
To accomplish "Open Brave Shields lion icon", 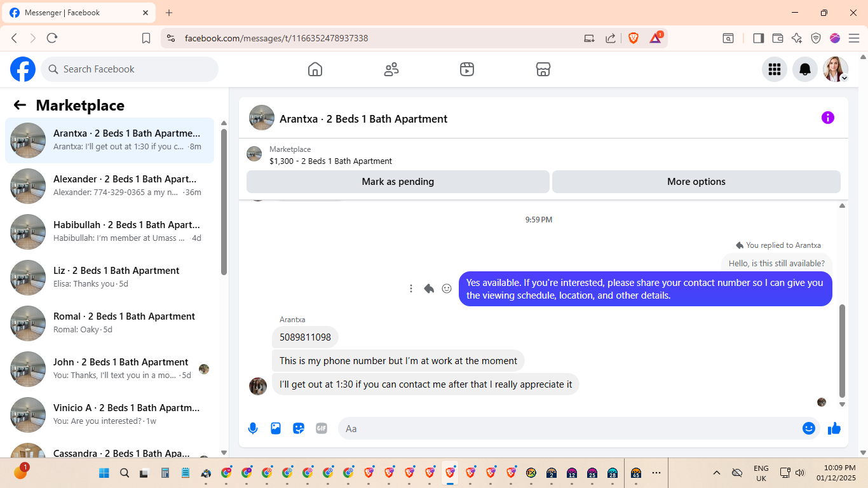I will 634,38.
